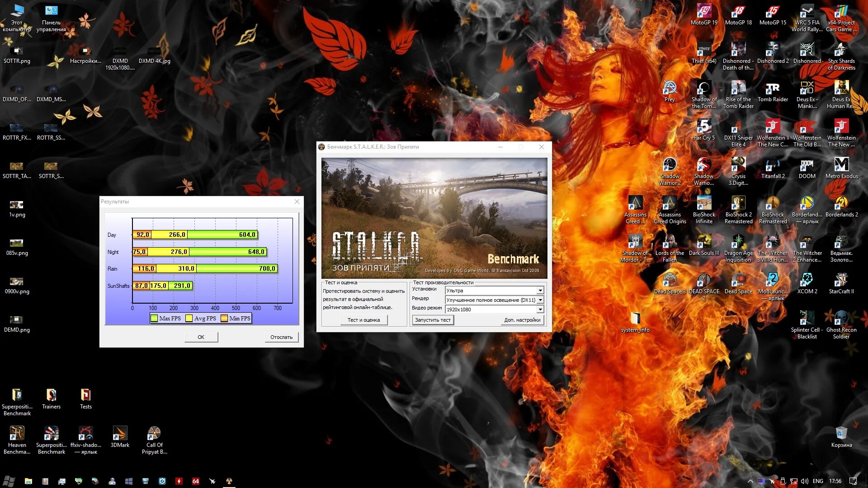This screenshot has width=868, height=488.
Task: Open the Dragon Age Inquisition shortcut
Action: tap(738, 249)
